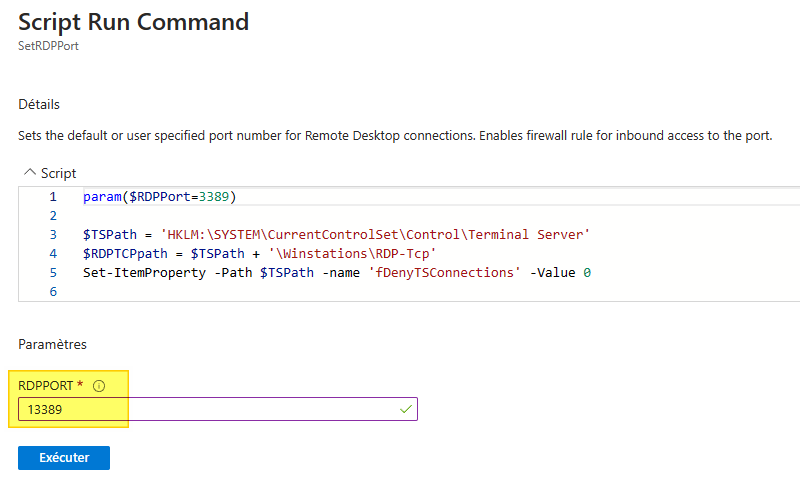Collapse the Script section chevron
Screen dimensions: 800x500
[27, 173]
